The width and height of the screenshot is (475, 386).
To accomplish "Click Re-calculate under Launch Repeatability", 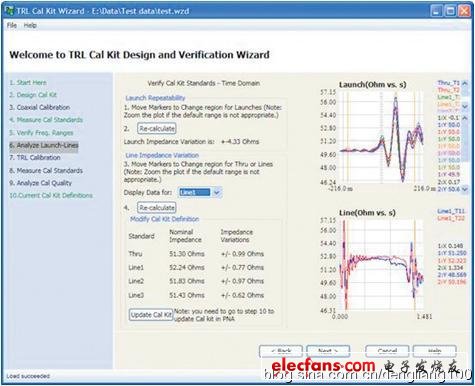I will tap(157, 128).
